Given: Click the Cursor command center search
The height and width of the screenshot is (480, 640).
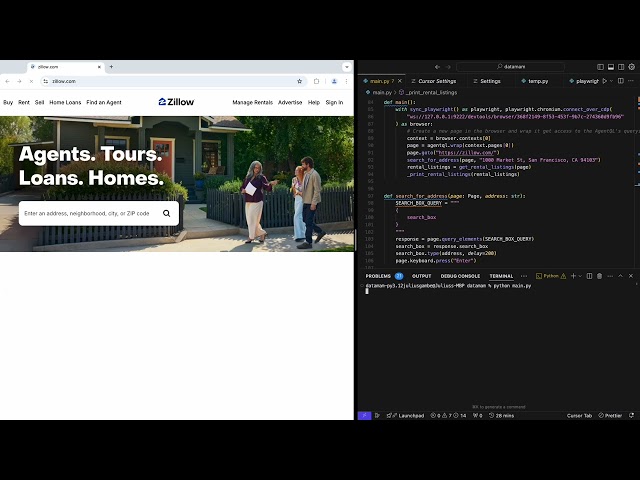Looking at the screenshot, I should pos(511,67).
